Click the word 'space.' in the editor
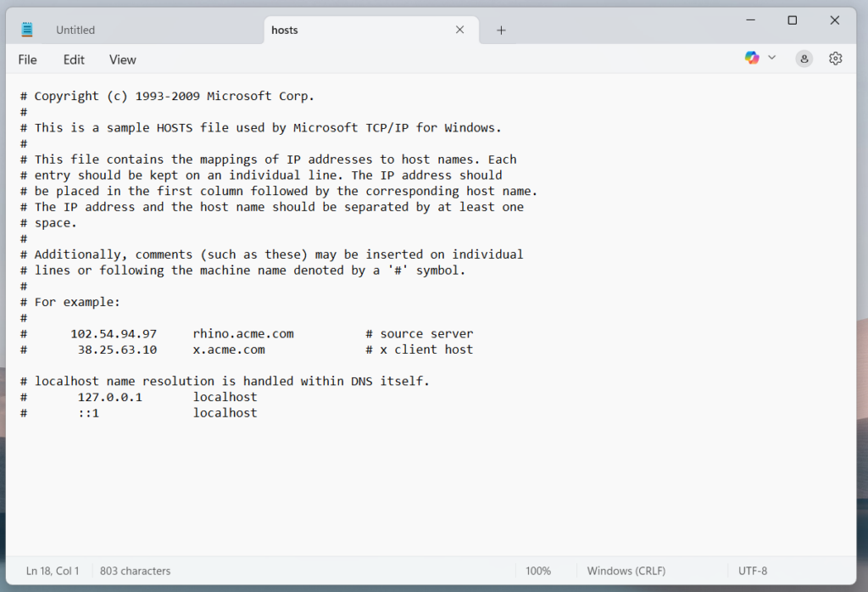Viewport: 868px width, 592px height. (55, 223)
